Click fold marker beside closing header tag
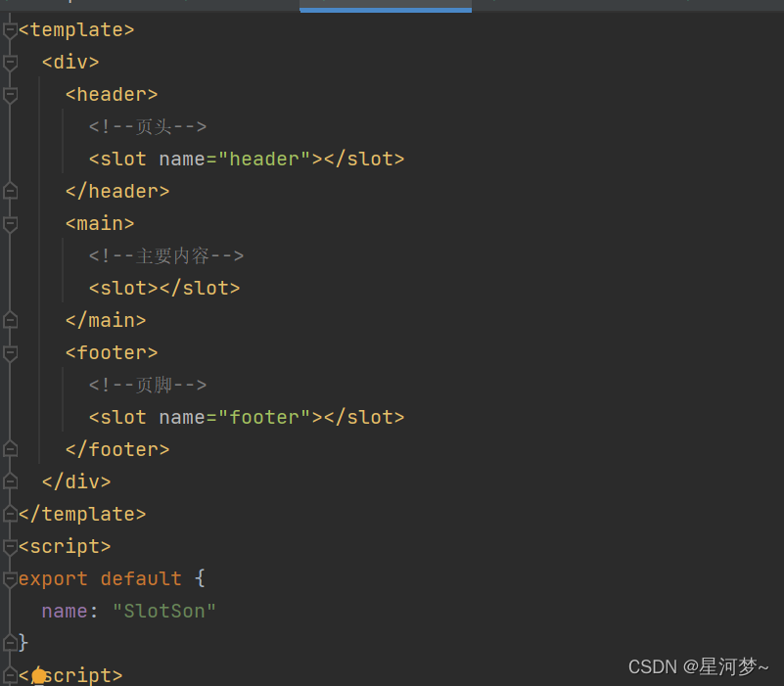Image resolution: width=784 pixels, height=686 pixels. click(10, 191)
